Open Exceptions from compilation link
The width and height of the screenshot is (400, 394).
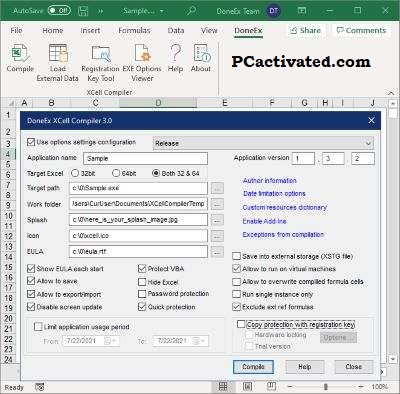[283, 234]
